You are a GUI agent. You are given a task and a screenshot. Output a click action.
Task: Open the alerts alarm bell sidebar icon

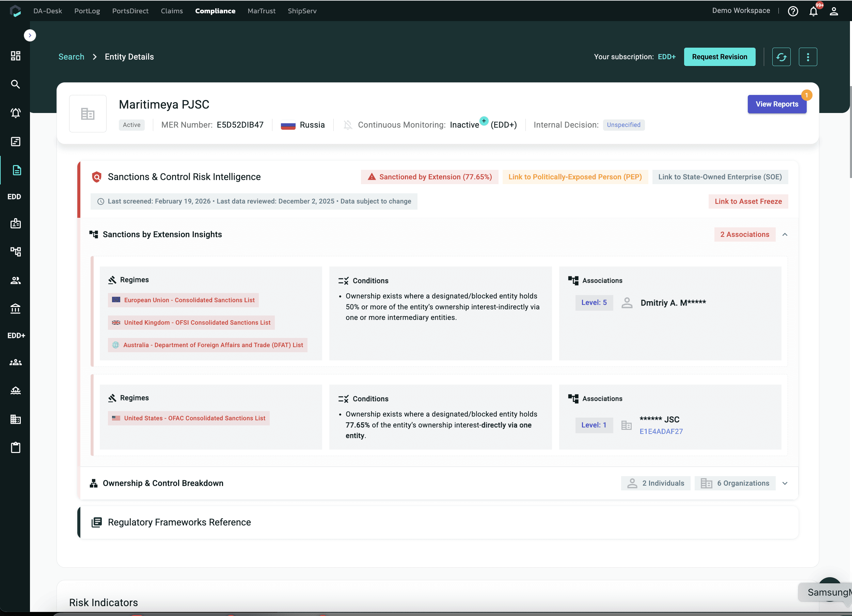click(15, 113)
